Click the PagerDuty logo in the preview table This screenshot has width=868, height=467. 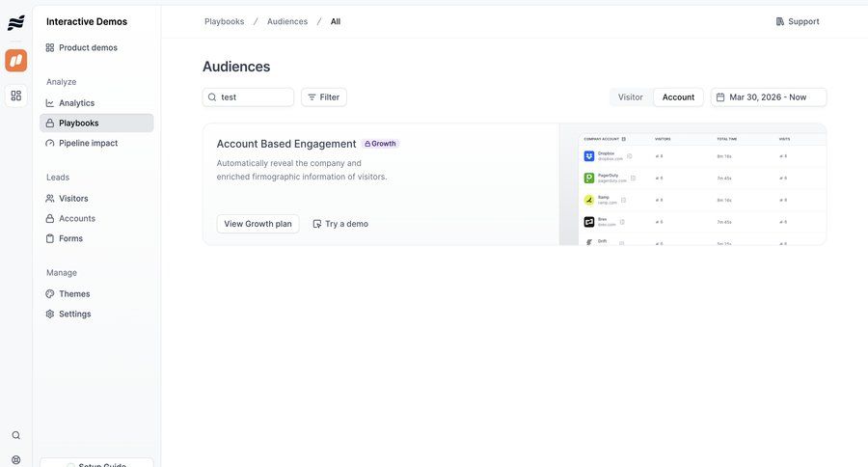click(589, 178)
